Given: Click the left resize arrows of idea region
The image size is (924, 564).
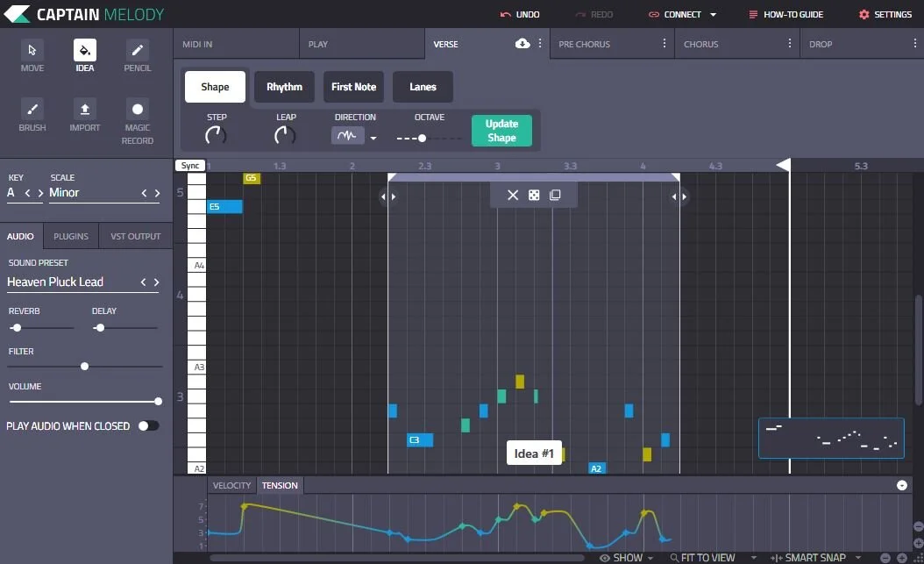Looking at the screenshot, I should [387, 196].
